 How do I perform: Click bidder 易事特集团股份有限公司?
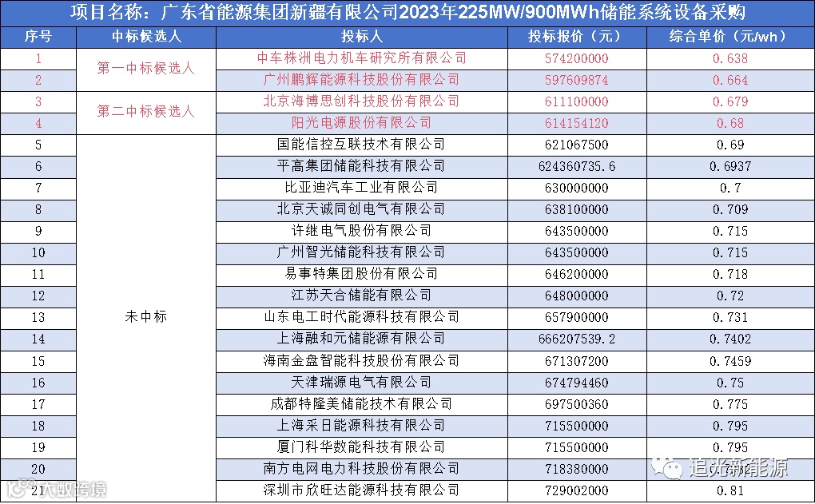point(362,274)
